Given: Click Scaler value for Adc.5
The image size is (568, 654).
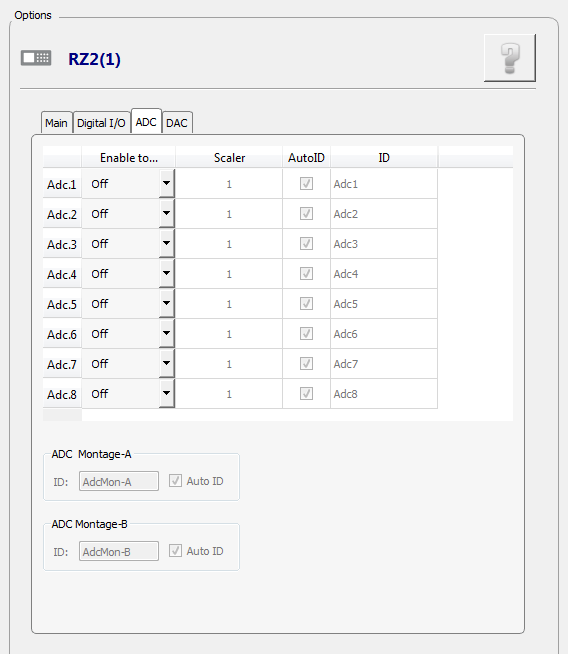Looking at the screenshot, I should 229,304.
